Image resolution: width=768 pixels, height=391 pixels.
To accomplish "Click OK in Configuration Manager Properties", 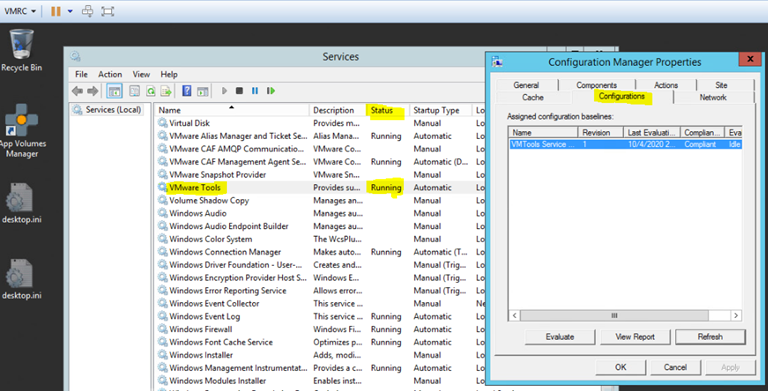I will [621, 367].
